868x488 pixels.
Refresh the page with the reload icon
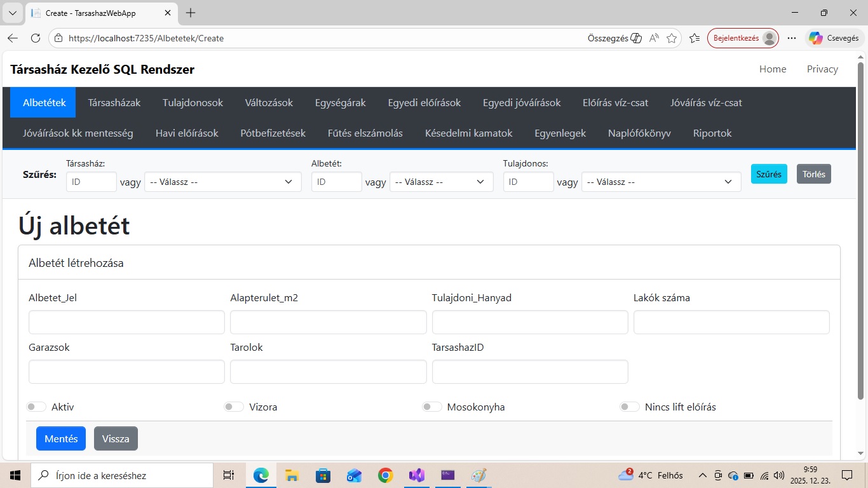(36, 38)
